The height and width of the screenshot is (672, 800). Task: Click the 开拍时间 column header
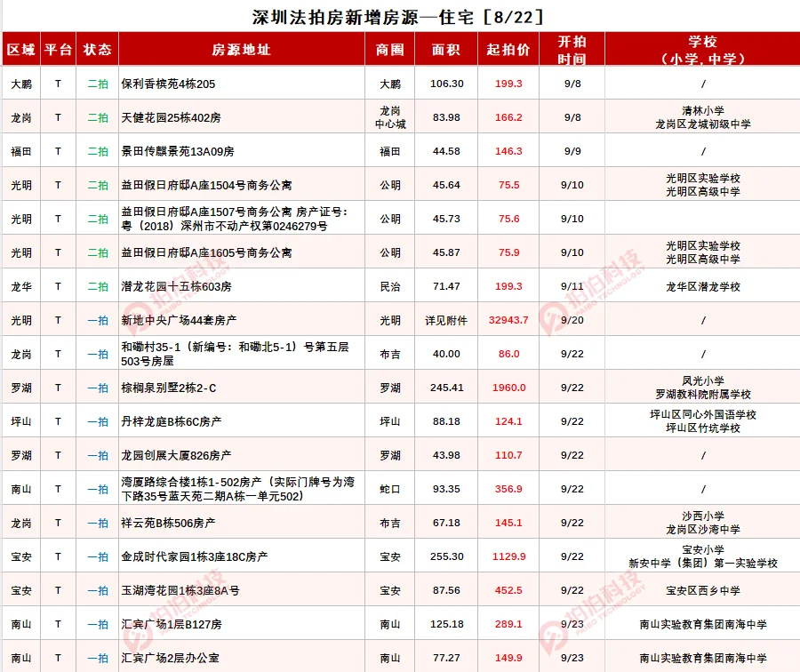pyautogui.click(x=572, y=50)
